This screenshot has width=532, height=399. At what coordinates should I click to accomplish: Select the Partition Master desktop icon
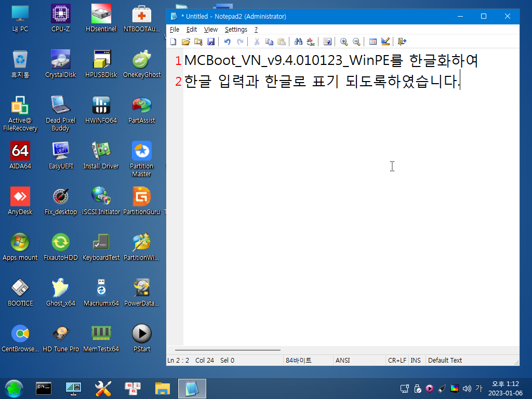[141, 159]
